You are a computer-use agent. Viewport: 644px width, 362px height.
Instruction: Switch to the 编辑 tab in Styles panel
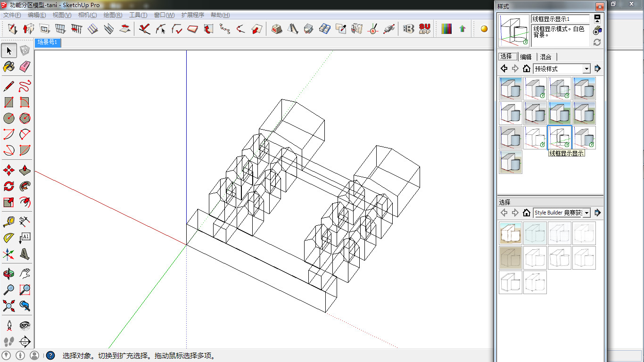coord(526,57)
